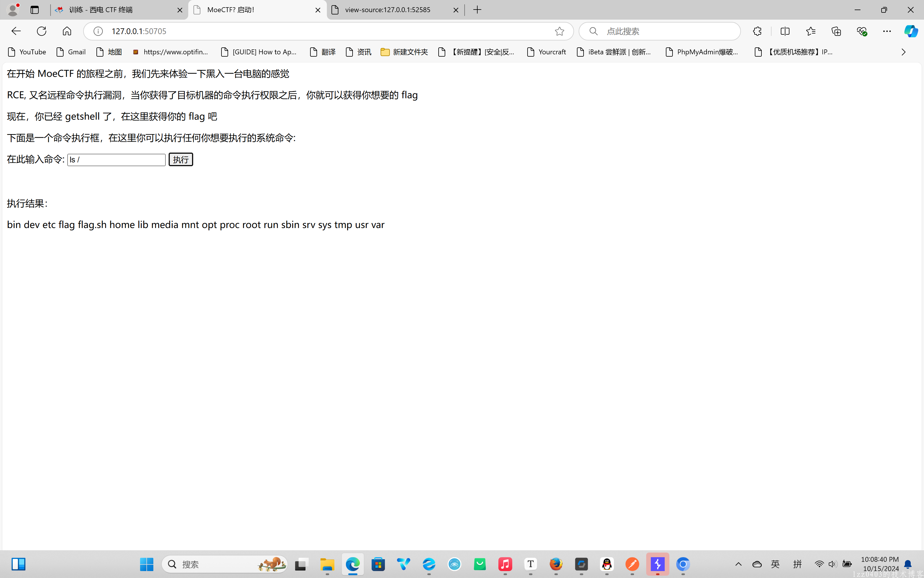The height and width of the screenshot is (578, 924).
Task: Show hidden system tray icons
Action: [738, 564]
